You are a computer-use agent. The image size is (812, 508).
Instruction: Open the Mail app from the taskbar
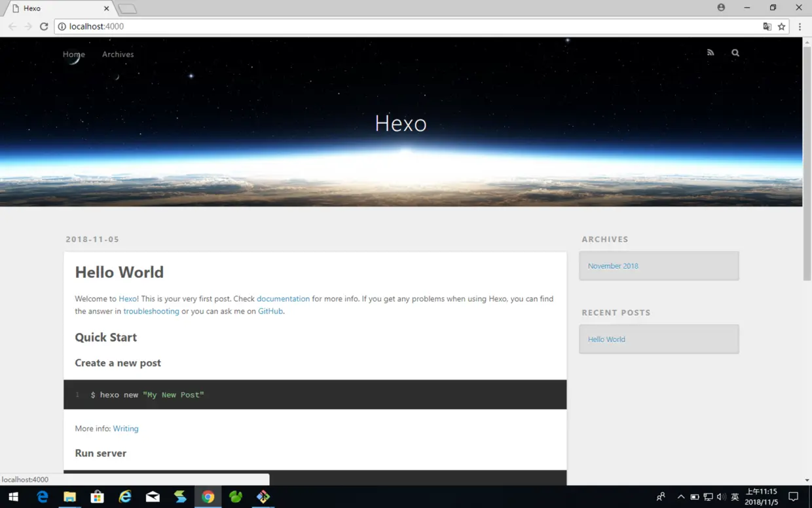tap(153, 497)
